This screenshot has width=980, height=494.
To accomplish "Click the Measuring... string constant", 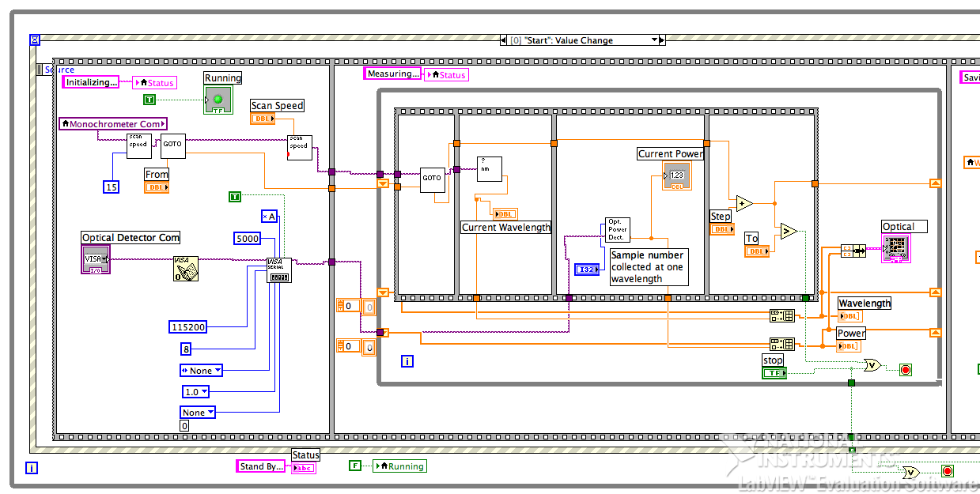I will [392, 74].
